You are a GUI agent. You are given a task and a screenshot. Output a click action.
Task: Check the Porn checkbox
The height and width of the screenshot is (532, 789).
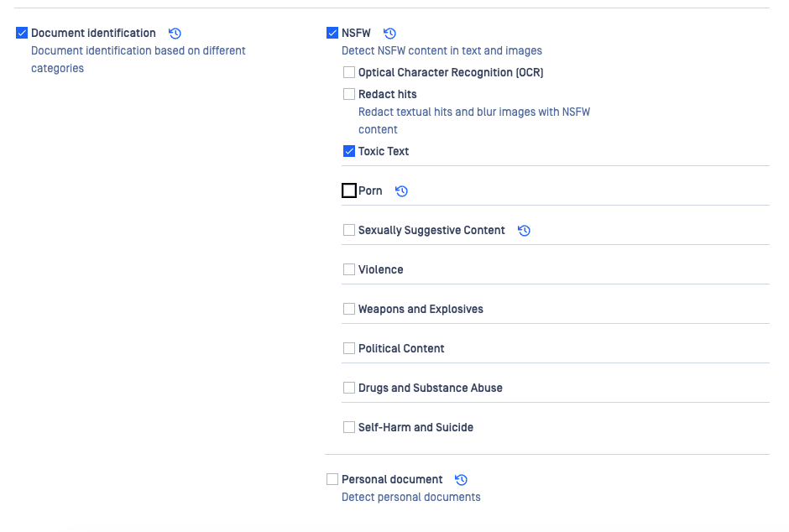tap(349, 191)
